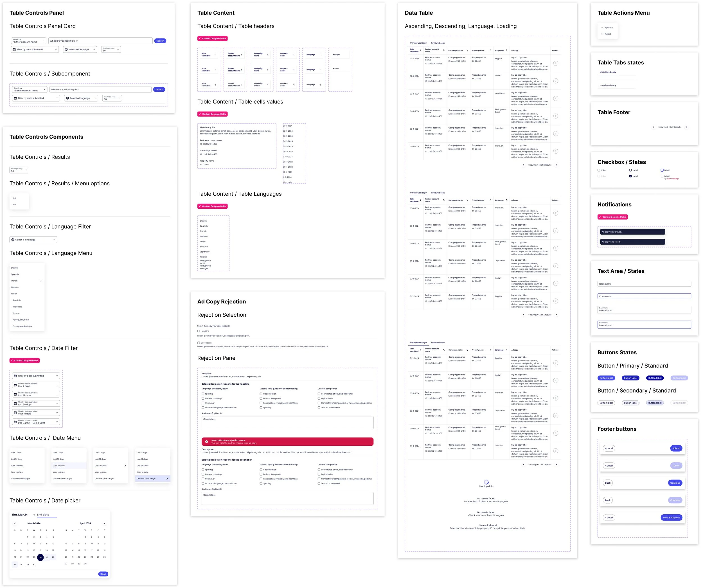Check Spelling under headline rejection reasons
703x588 pixels.
coord(203,394)
